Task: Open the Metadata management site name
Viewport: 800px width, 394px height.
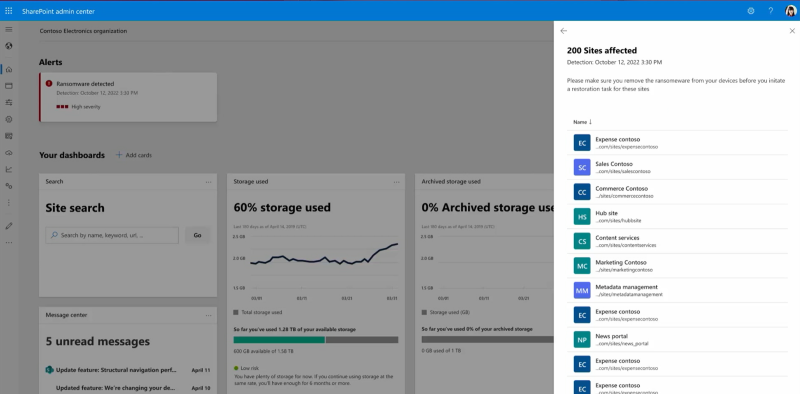Action: click(627, 287)
